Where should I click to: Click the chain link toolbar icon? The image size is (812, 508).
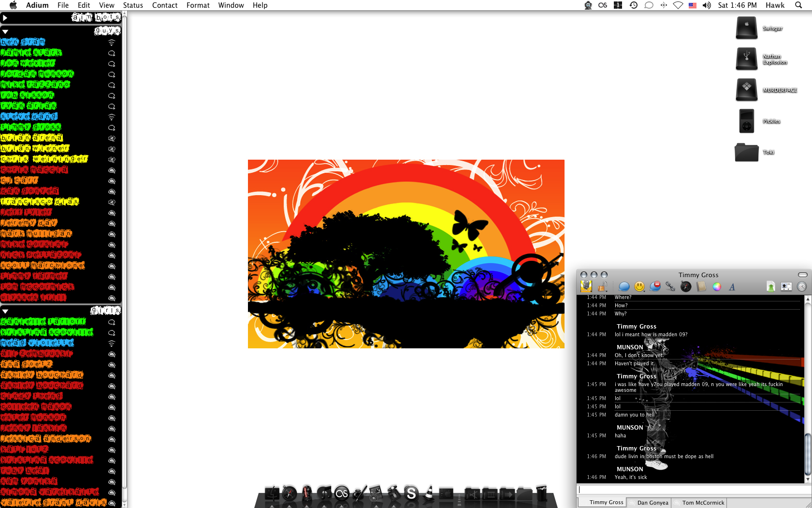tap(670, 286)
